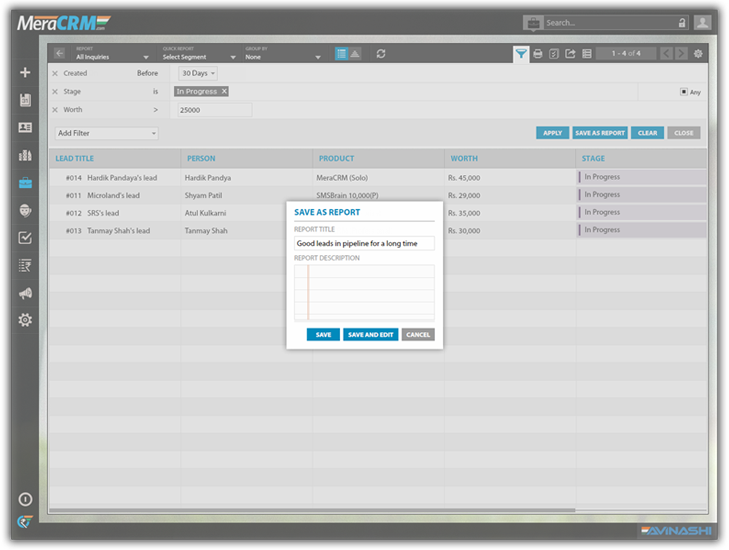Click the Clear filters button
This screenshot has width=729, height=550.
tap(647, 133)
